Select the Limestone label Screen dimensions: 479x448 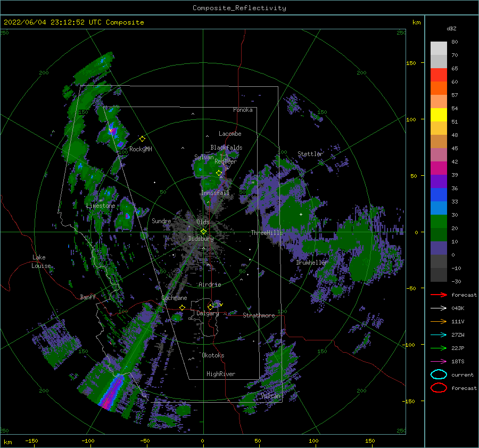click(x=101, y=206)
